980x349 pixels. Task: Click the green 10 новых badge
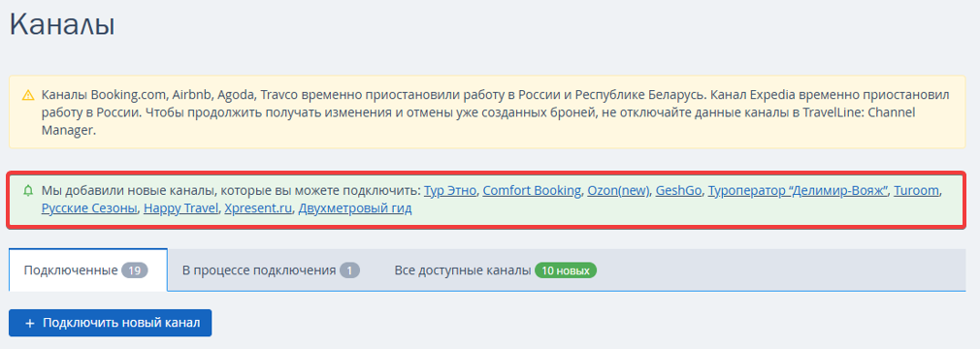click(x=567, y=270)
